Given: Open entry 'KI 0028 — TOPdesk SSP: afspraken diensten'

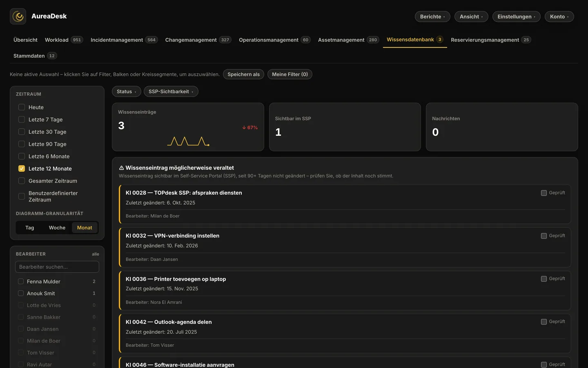Looking at the screenshot, I should (x=184, y=193).
